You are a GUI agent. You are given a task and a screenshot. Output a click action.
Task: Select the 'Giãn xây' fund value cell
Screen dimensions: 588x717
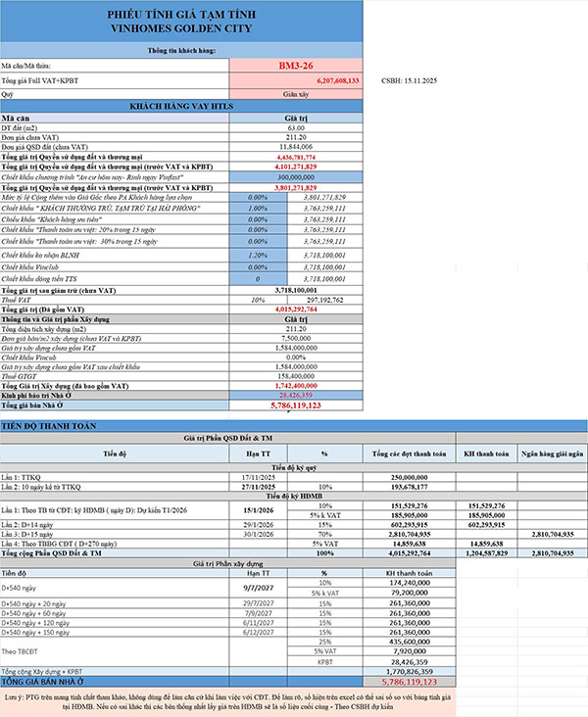click(x=295, y=94)
